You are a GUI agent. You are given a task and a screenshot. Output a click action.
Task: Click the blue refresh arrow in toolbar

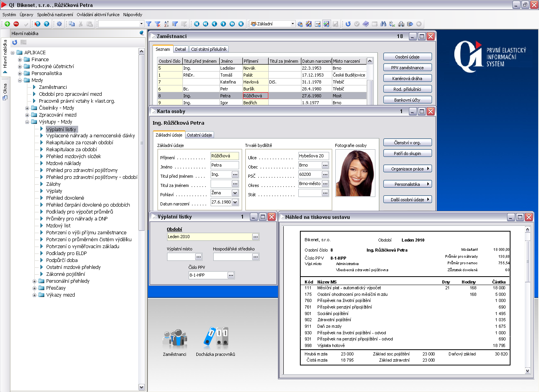[348, 24]
